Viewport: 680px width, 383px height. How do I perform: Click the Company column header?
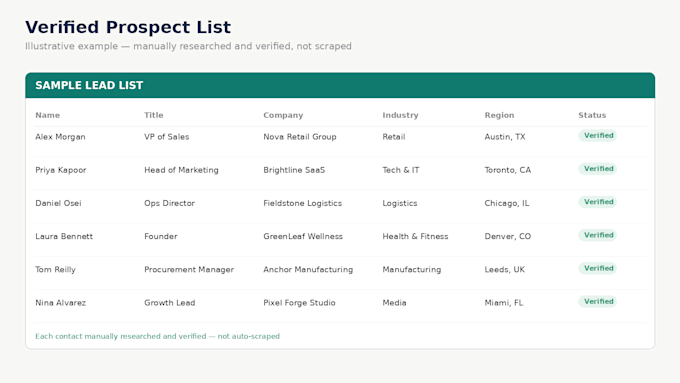[283, 115]
